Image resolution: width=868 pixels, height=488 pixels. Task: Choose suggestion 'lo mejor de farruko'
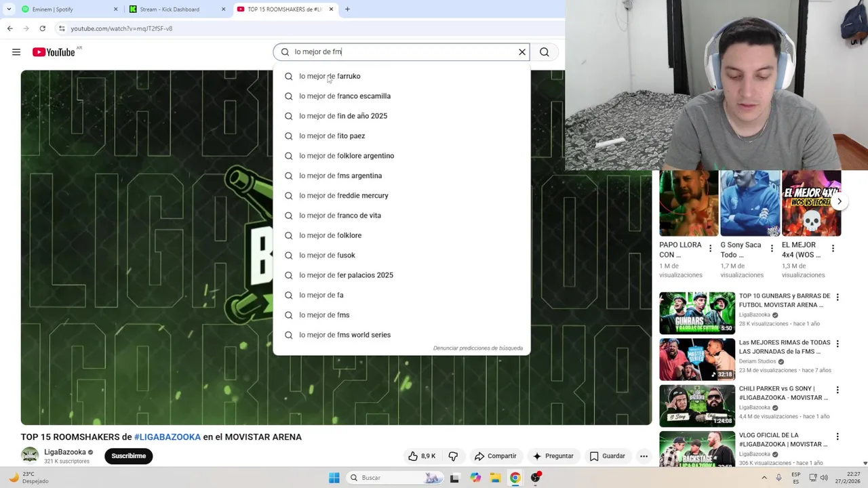click(401, 76)
